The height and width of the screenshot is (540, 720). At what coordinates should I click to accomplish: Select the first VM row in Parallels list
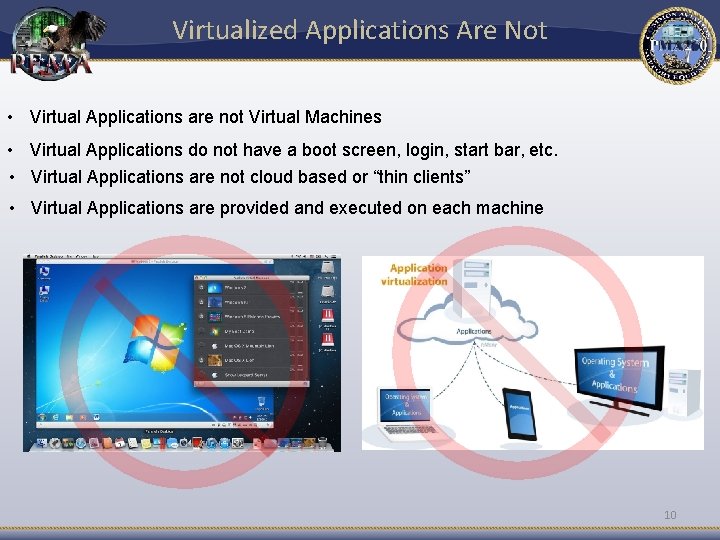pos(252,288)
